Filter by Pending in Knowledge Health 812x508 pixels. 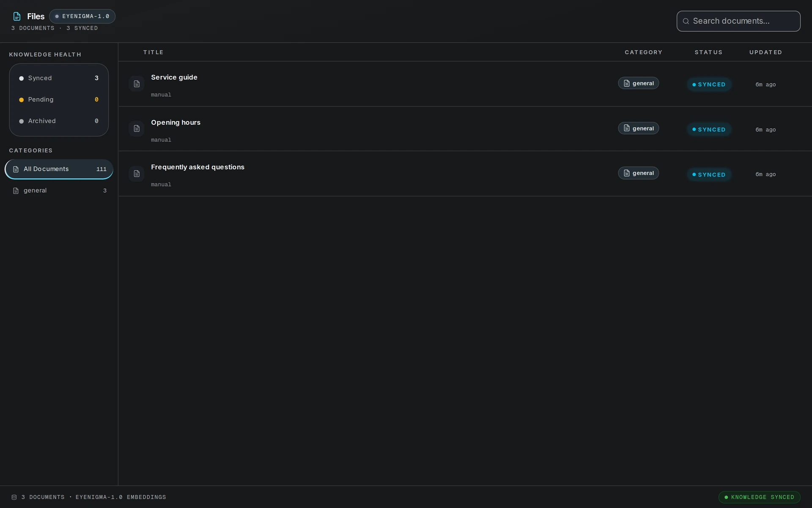pos(59,100)
